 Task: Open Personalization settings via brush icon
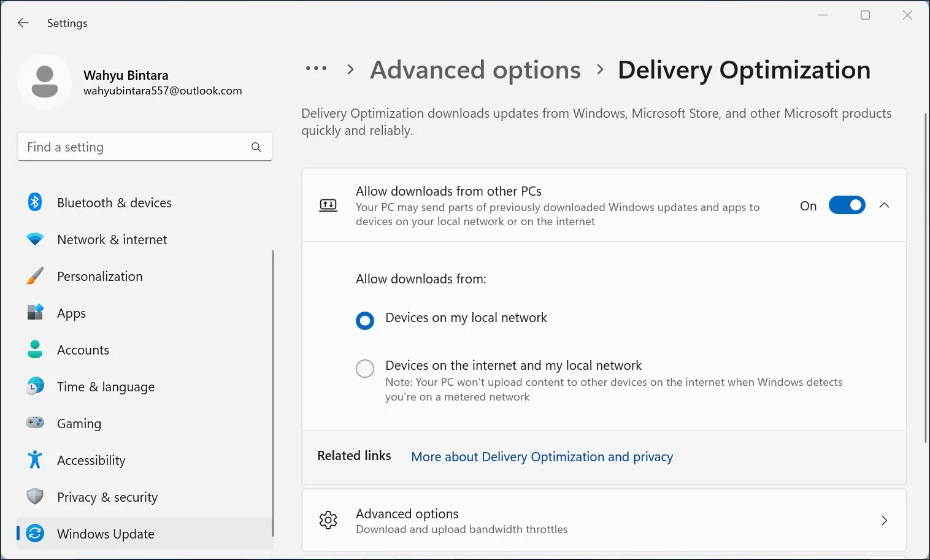click(35, 276)
